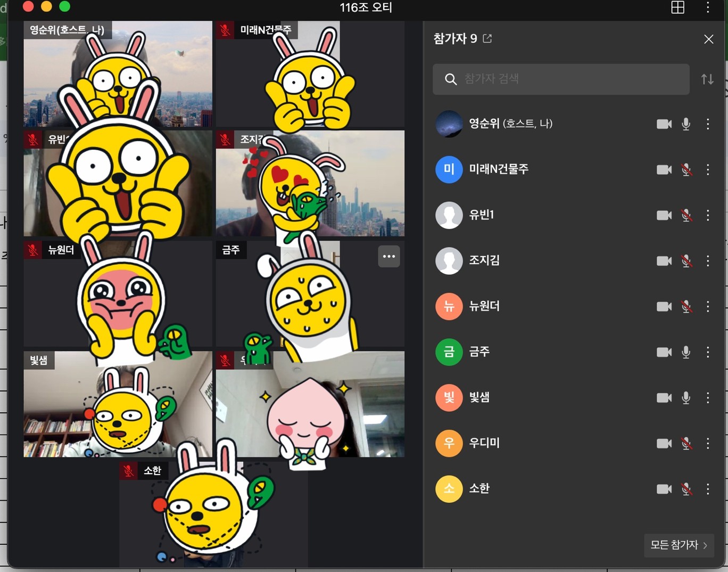Click the gray avatar for 유빈1

[x=449, y=215]
